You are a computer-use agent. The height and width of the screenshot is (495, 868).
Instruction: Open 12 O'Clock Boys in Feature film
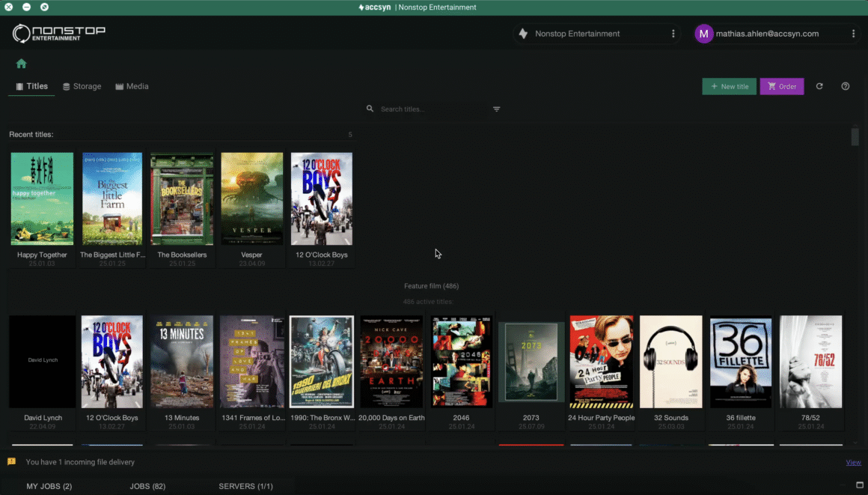111,362
